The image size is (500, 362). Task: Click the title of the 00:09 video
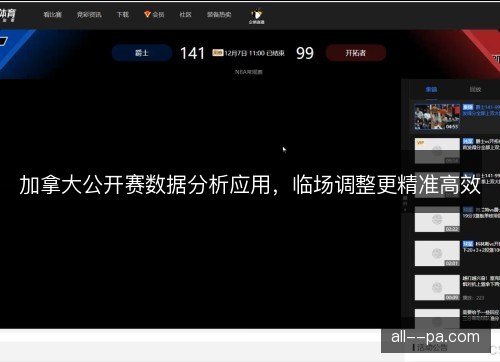point(481,281)
